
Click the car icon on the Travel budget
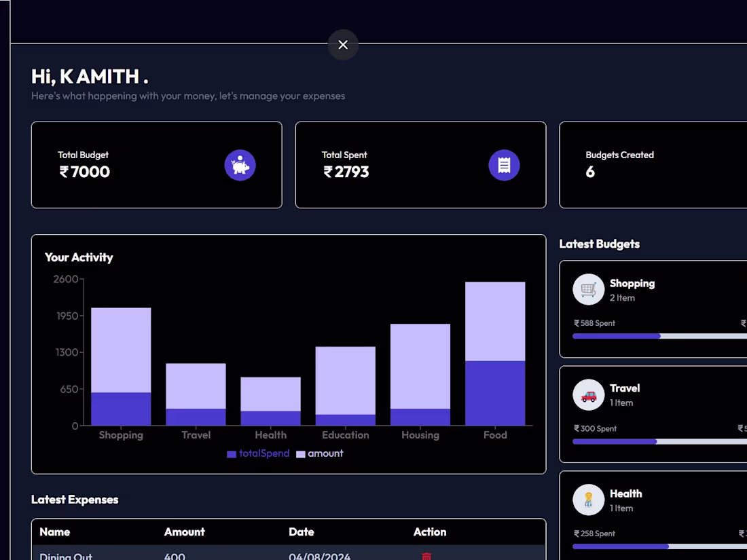pyautogui.click(x=588, y=394)
